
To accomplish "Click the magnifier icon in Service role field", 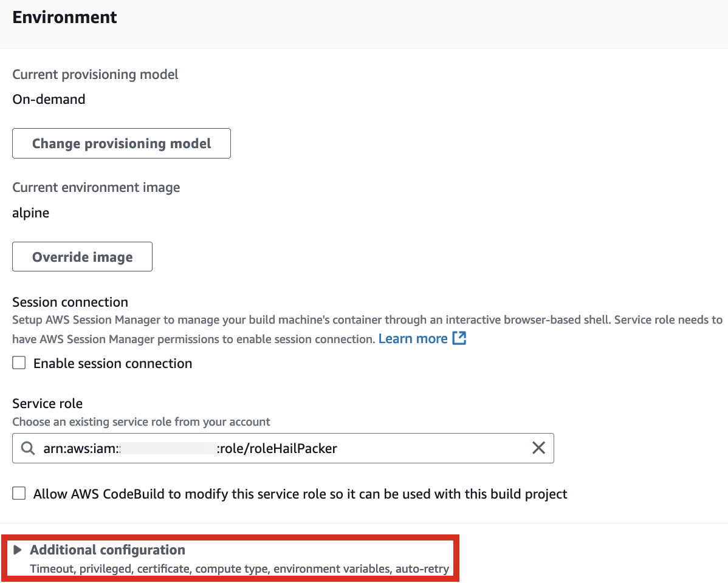I will [x=28, y=448].
